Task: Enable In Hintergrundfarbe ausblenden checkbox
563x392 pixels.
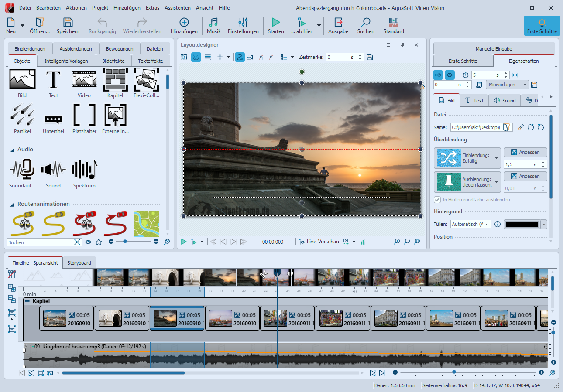Action: [437, 200]
